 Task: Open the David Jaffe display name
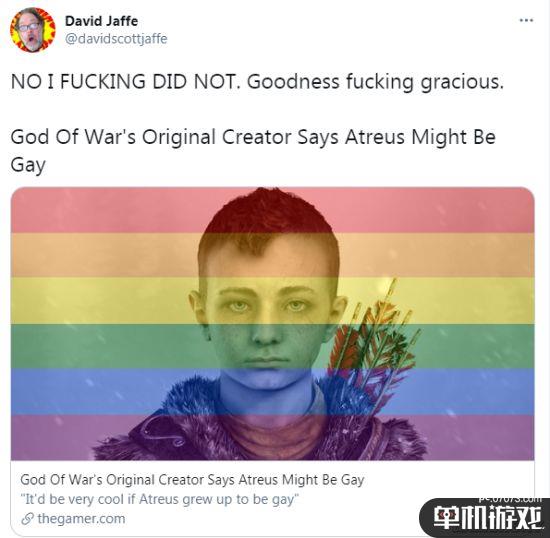pyautogui.click(x=101, y=21)
